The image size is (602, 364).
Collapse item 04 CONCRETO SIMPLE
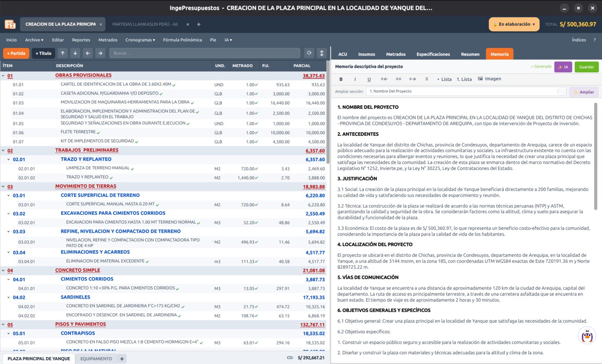click(3, 270)
